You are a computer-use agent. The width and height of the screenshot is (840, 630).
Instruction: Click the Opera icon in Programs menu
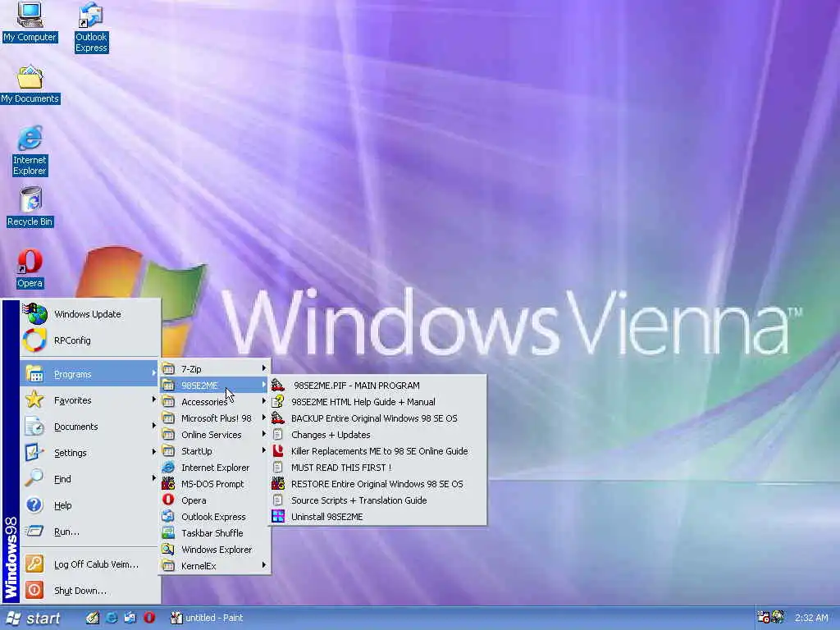pyautogui.click(x=168, y=500)
